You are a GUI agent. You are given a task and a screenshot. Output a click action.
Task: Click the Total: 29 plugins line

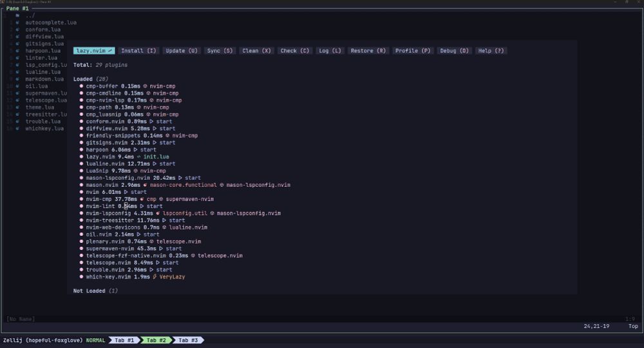(x=100, y=65)
